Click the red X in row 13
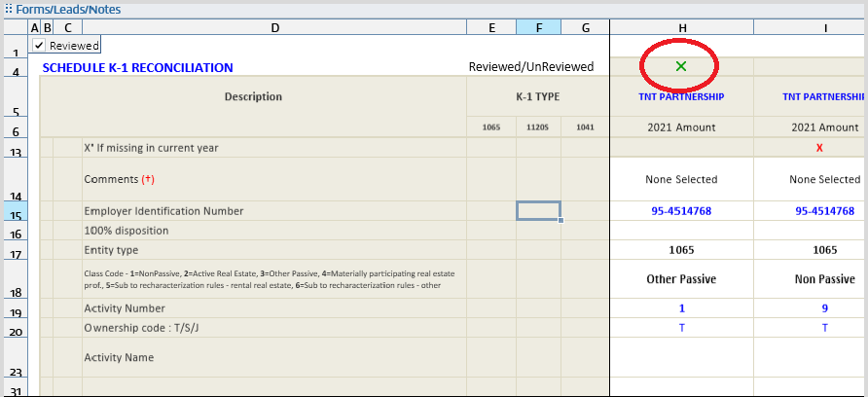The height and width of the screenshot is (397, 868). coord(819,147)
